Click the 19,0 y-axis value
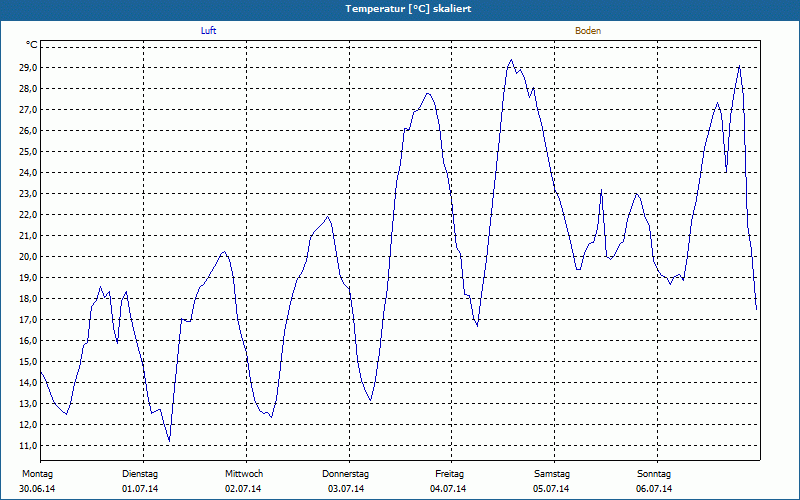This screenshot has height=500, width=800. [x=29, y=278]
